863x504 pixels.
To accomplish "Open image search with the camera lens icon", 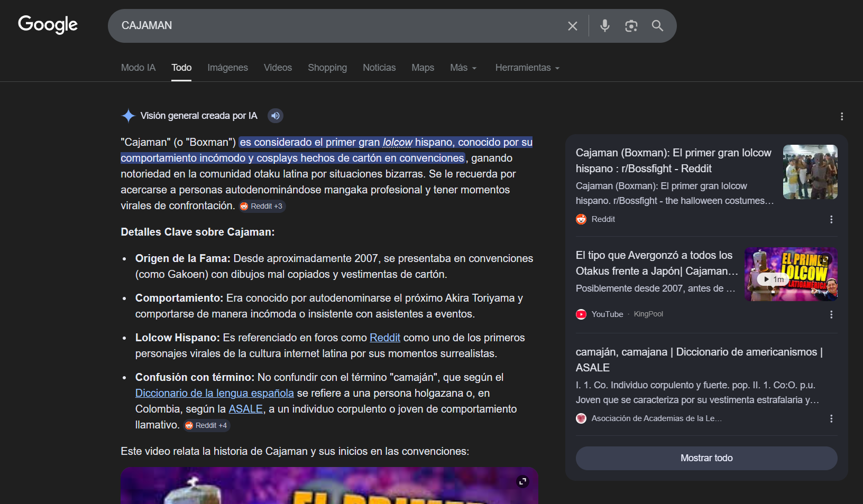I will click(x=631, y=26).
